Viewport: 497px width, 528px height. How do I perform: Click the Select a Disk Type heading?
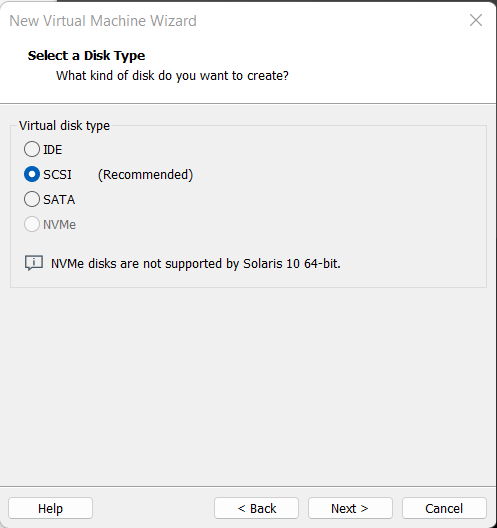[86, 56]
